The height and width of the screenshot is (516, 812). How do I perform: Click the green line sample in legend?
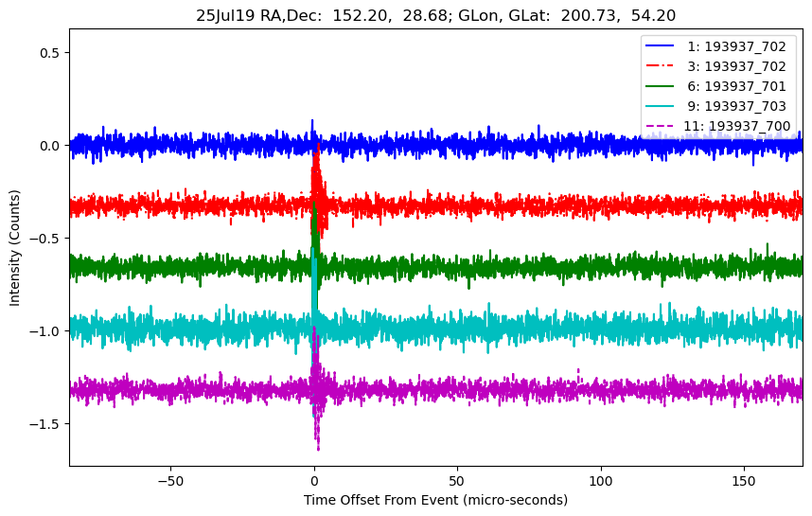[x=662, y=86]
